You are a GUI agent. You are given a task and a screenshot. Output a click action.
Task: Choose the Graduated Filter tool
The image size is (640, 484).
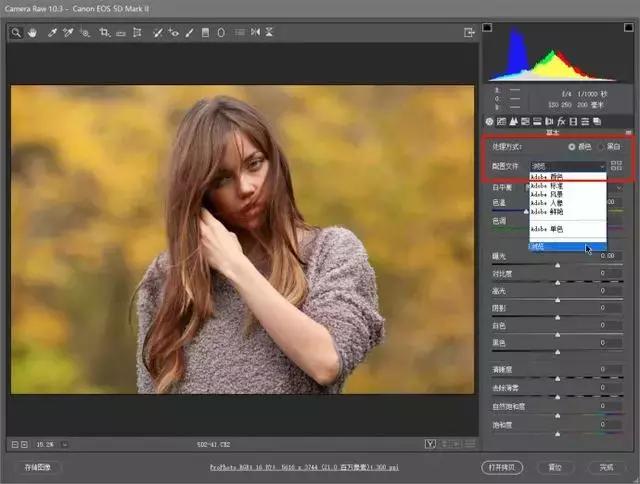[x=205, y=33]
